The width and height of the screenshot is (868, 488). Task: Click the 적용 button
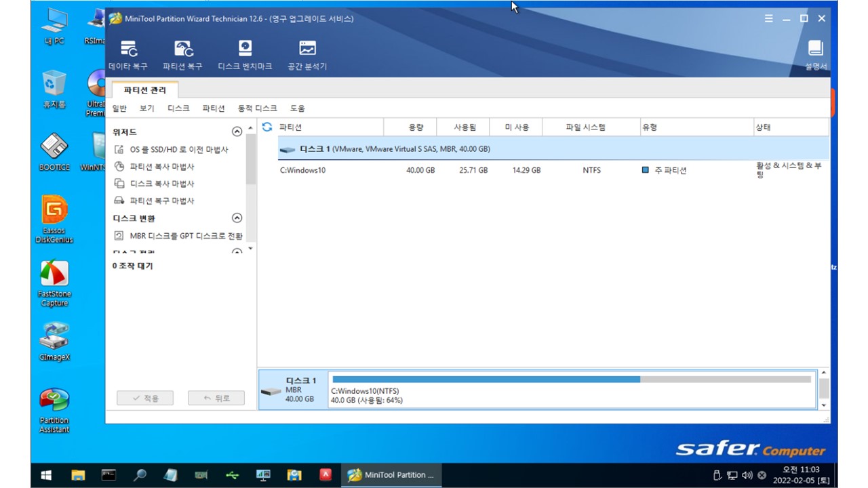(x=145, y=399)
